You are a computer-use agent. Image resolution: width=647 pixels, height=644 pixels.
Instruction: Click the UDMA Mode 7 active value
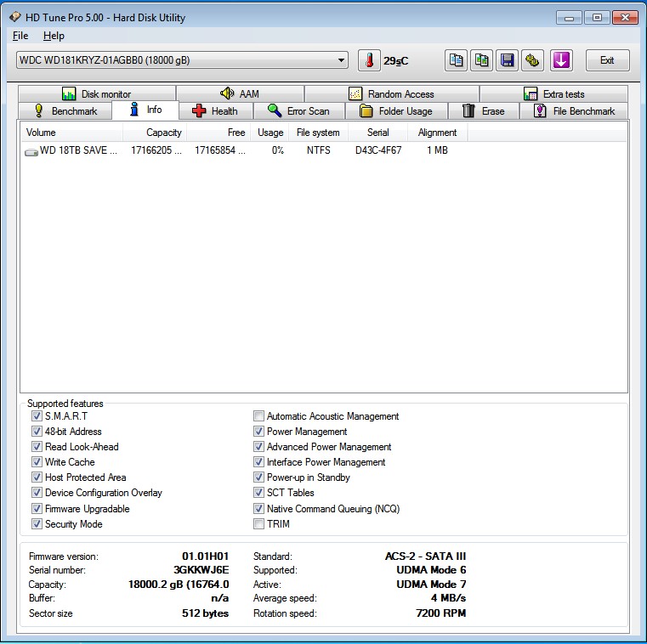tap(431, 585)
